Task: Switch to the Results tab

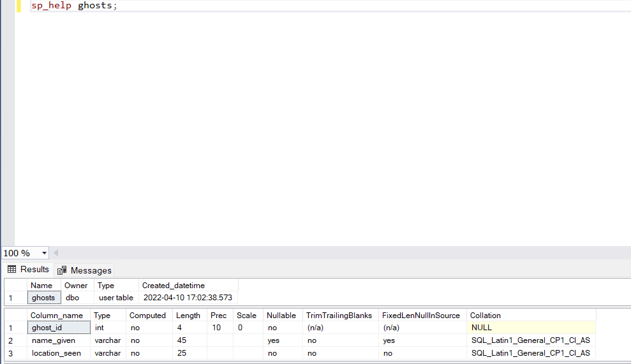Action: coord(28,270)
